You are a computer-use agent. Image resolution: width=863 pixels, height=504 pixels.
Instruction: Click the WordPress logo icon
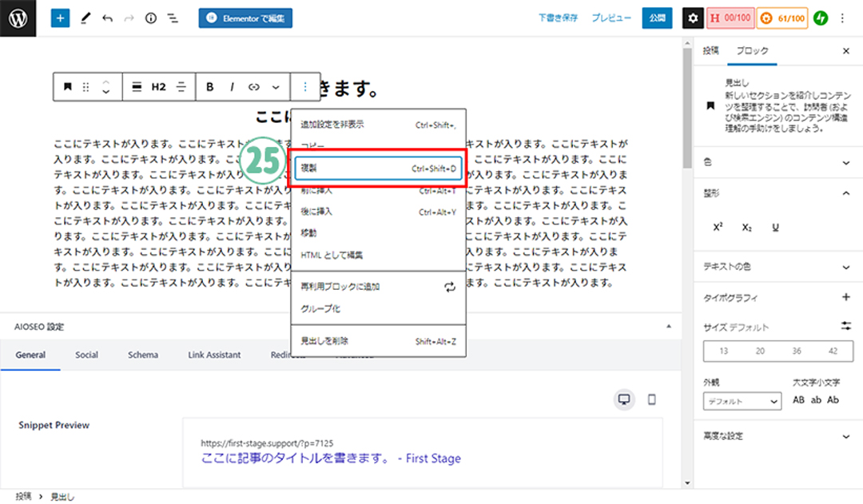click(18, 18)
